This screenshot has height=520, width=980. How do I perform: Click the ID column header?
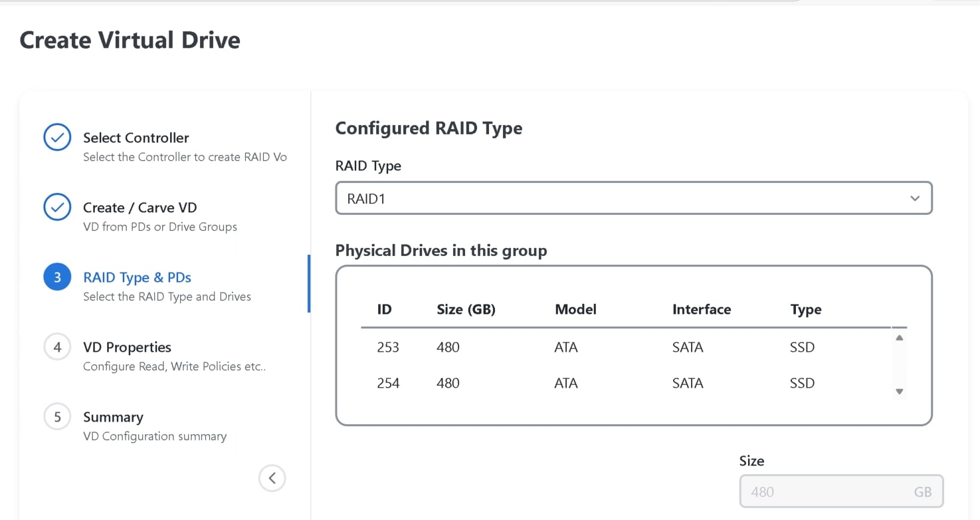[384, 309]
